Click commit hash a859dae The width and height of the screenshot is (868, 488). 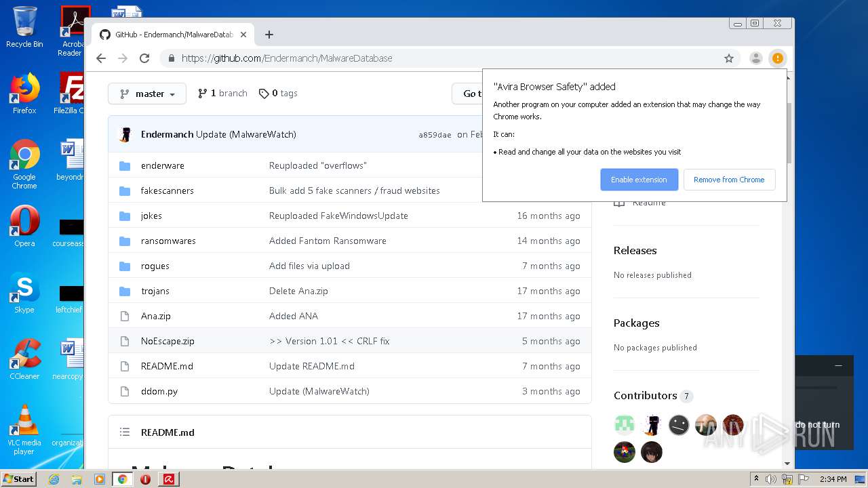[435, 135]
